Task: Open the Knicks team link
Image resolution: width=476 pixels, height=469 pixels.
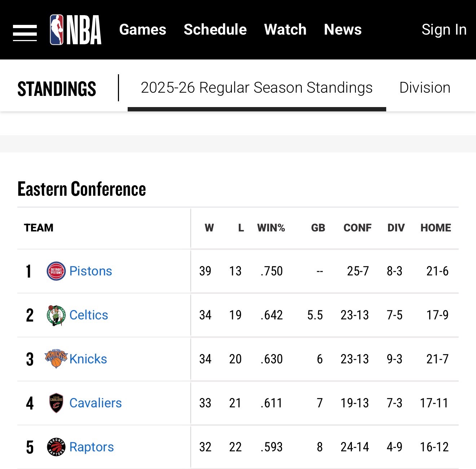Action: [x=88, y=359]
